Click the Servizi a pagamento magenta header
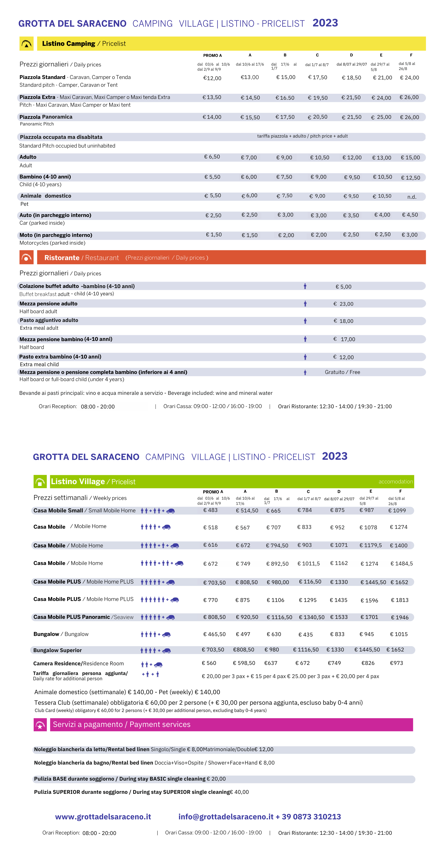 click(231, 725)
